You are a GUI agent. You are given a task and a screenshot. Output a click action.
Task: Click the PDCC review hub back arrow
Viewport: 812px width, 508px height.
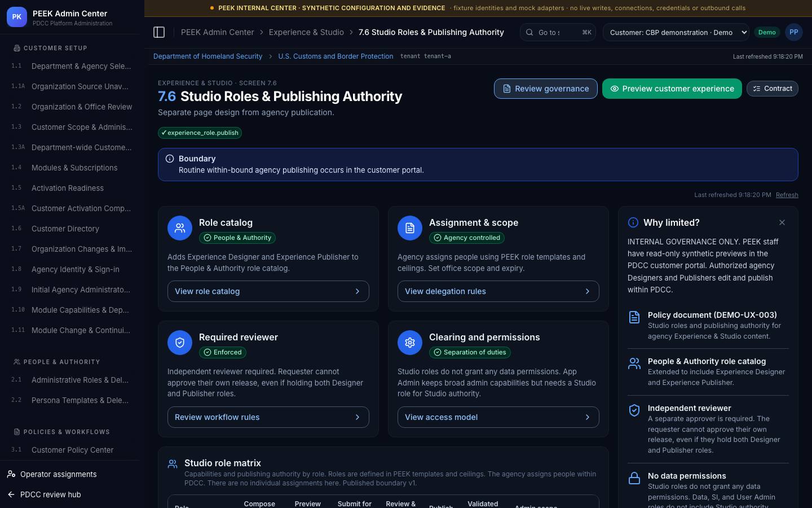pos(11,494)
